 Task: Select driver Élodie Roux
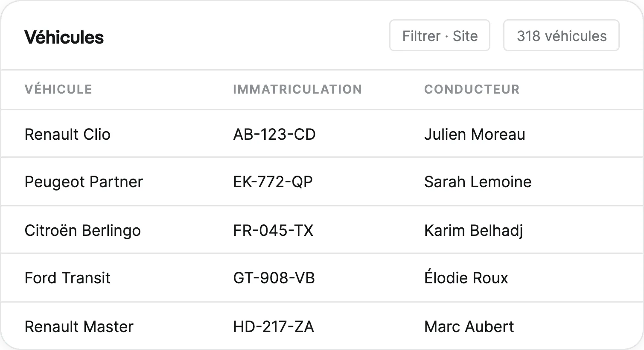(466, 277)
